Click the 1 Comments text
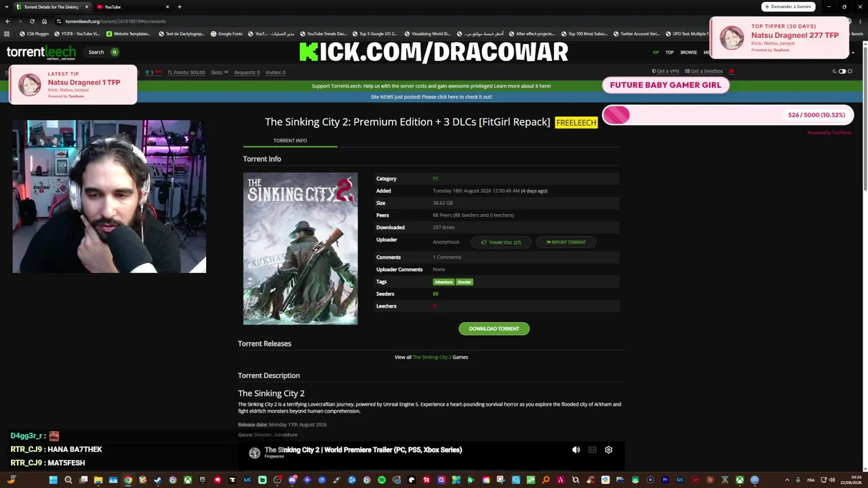 [x=447, y=258]
